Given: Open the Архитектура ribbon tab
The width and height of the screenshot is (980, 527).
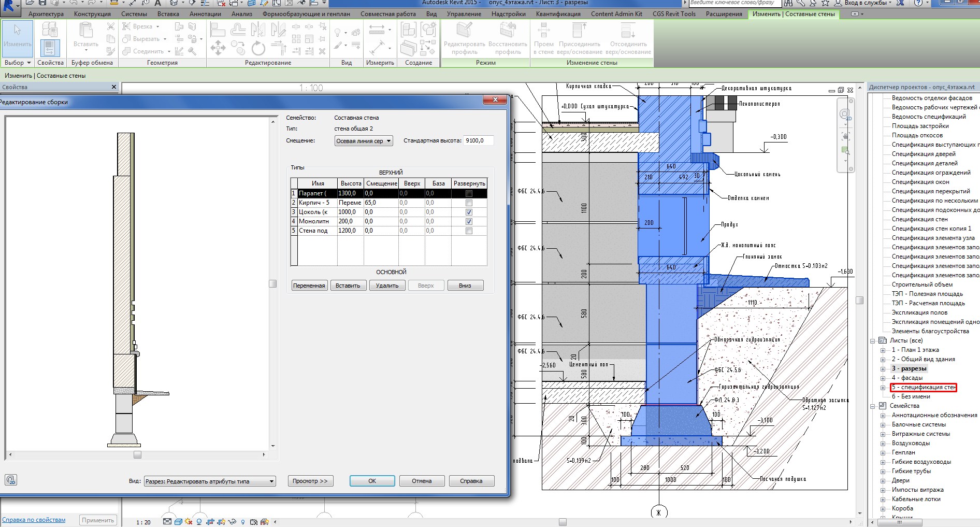Looking at the screenshot, I should tap(46, 14).
